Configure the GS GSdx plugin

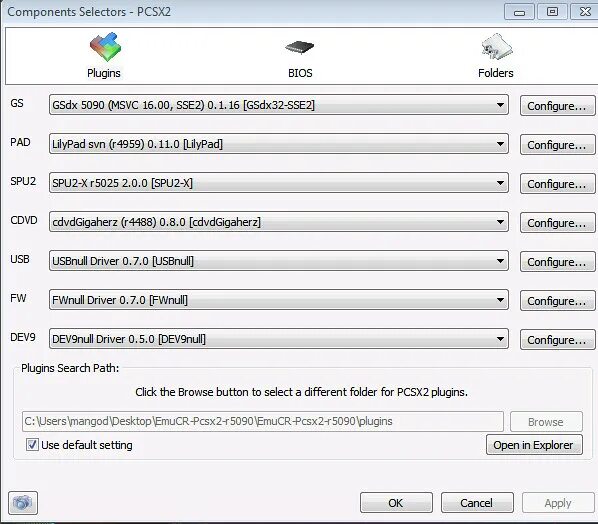pos(557,106)
